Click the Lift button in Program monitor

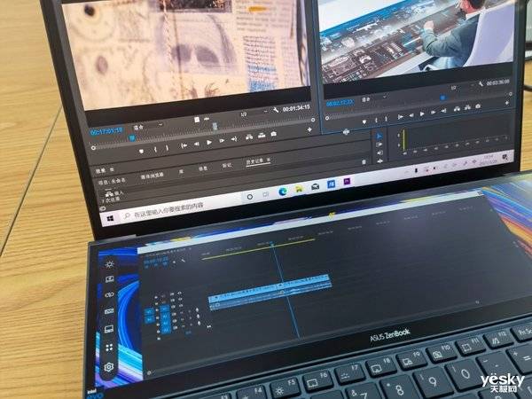457,109
